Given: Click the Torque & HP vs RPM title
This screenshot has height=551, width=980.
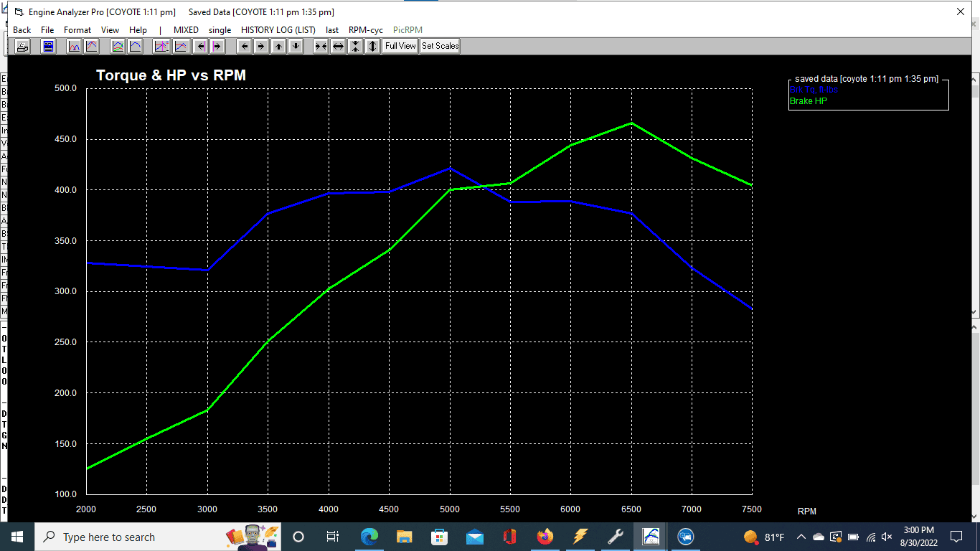Looking at the screenshot, I should (x=171, y=75).
